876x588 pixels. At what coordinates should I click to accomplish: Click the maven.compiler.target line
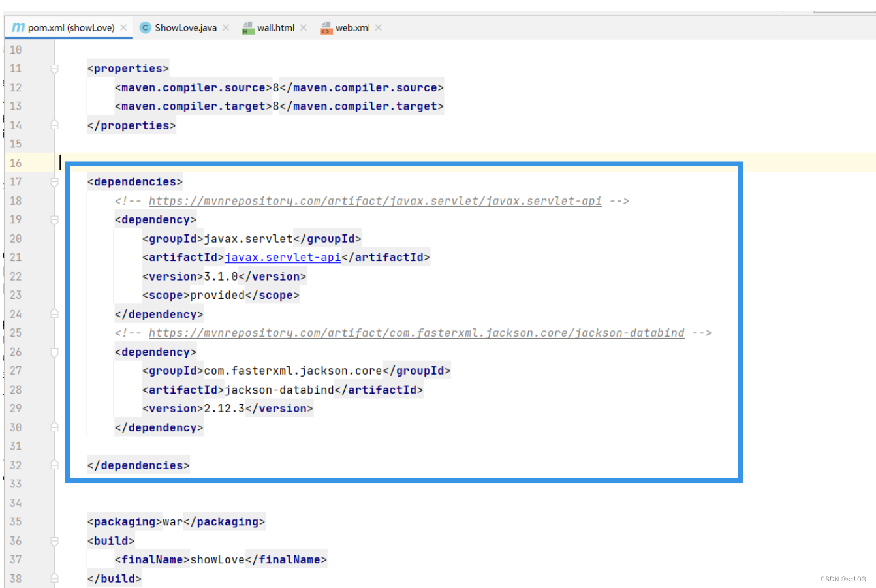pos(279,106)
